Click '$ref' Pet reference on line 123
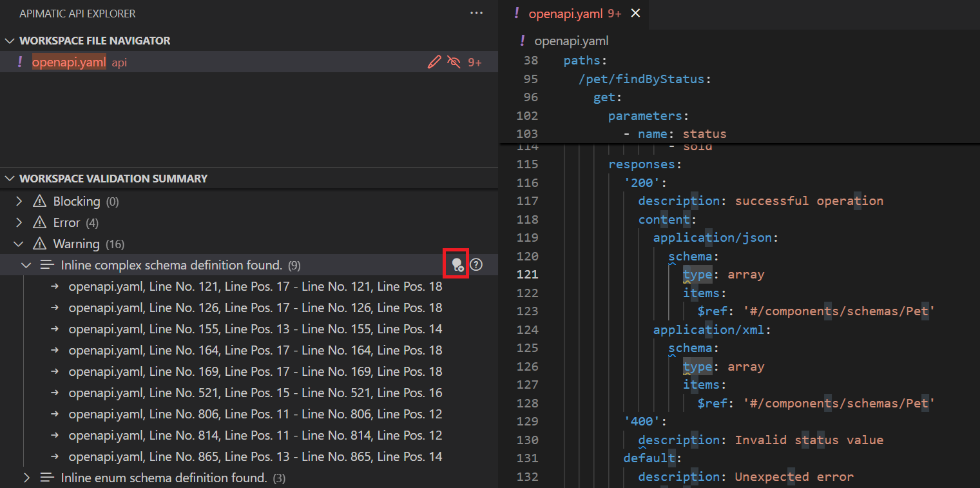The width and height of the screenshot is (980, 488). pos(816,311)
